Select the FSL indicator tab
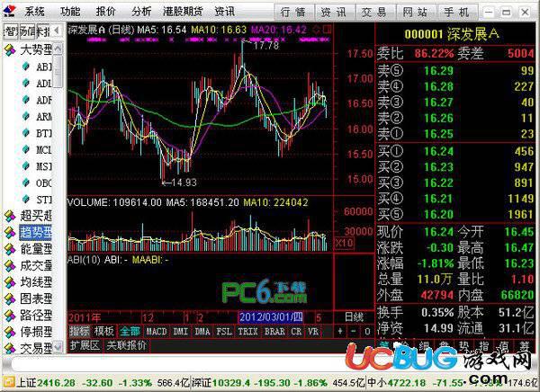The image size is (540, 392). click(224, 332)
